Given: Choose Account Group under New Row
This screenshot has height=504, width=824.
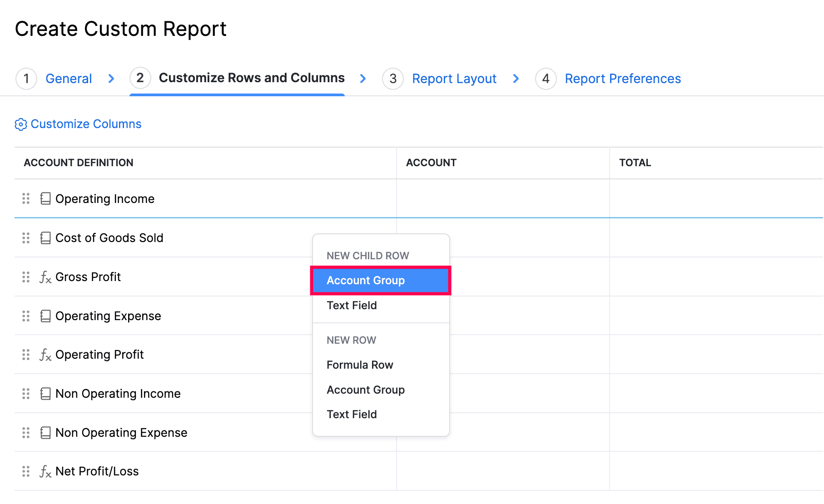Looking at the screenshot, I should (x=366, y=390).
